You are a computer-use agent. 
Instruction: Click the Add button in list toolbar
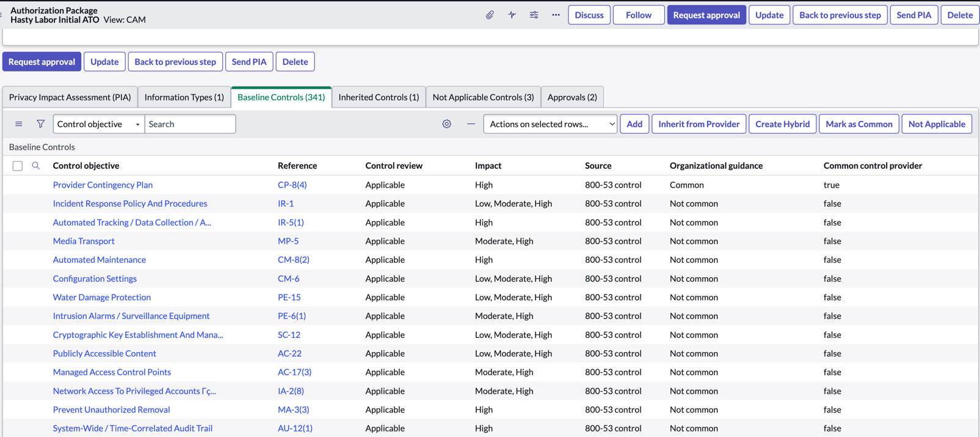tap(634, 124)
